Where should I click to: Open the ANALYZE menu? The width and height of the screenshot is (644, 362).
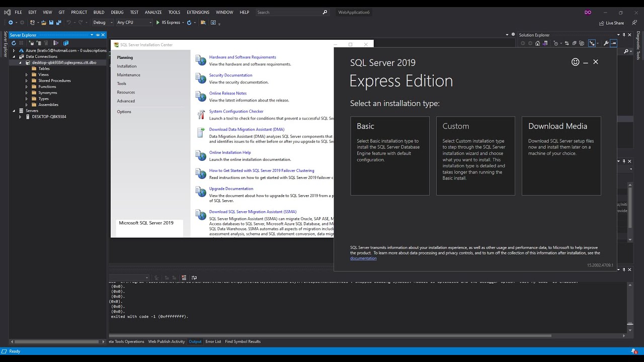pos(153,12)
